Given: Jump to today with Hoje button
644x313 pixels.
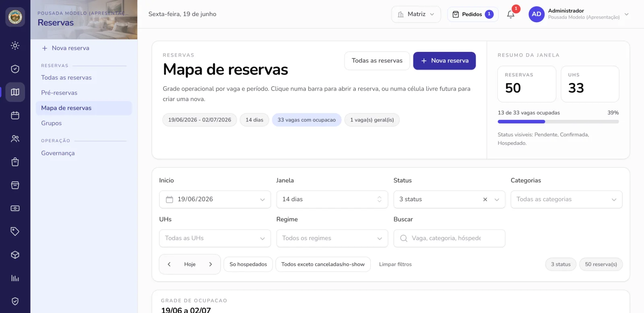Looking at the screenshot, I should (190, 264).
